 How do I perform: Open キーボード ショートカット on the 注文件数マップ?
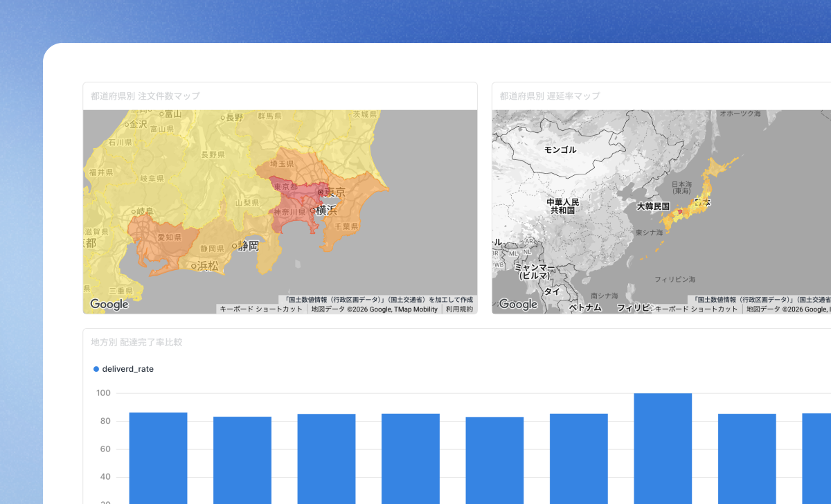[262, 309]
